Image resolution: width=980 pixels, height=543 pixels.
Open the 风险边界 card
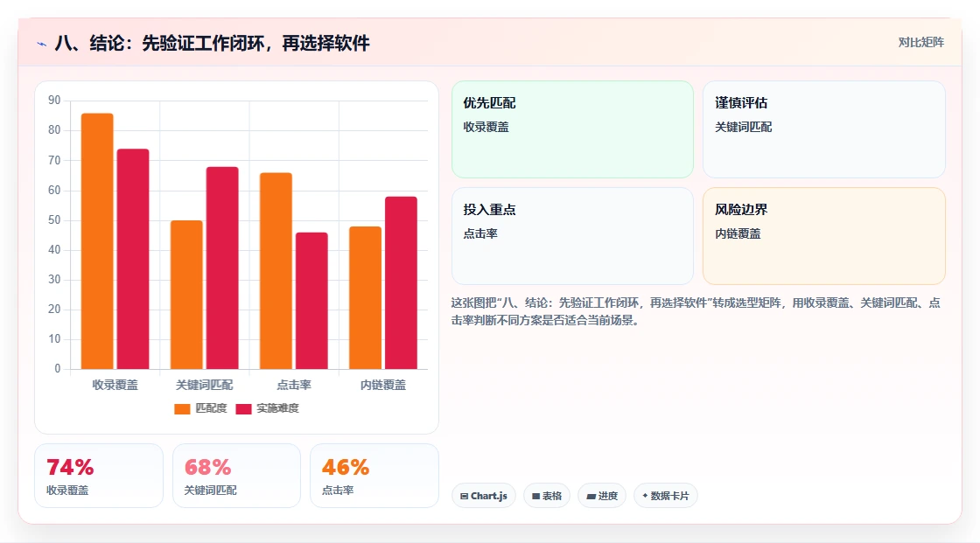(x=823, y=236)
